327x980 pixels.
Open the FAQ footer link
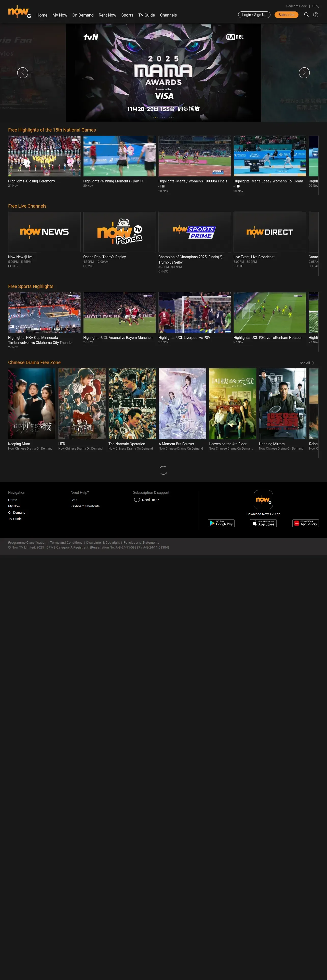pyautogui.click(x=73, y=500)
